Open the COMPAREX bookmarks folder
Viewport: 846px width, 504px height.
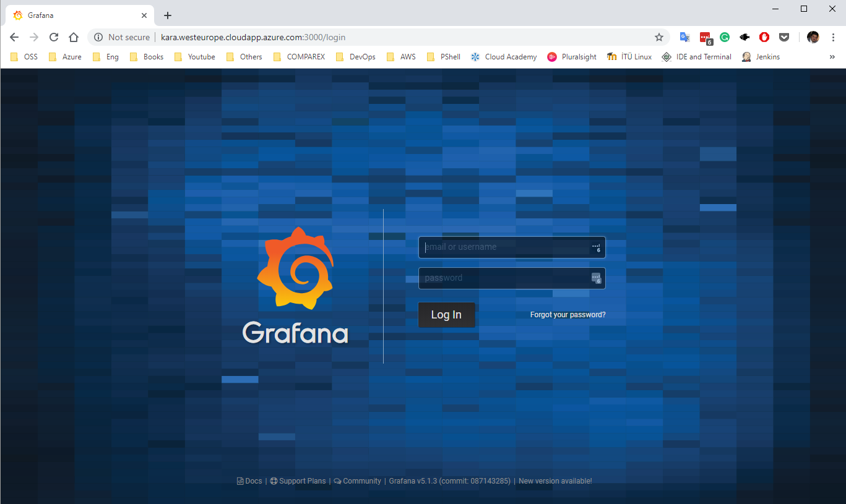click(298, 57)
